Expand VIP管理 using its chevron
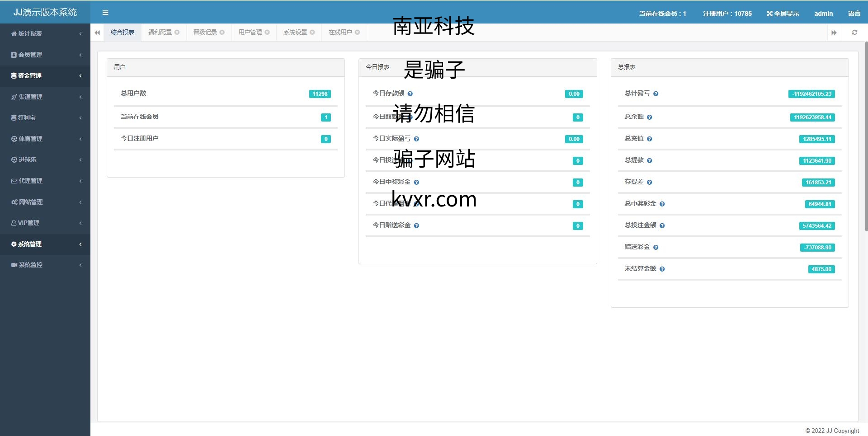 80,223
